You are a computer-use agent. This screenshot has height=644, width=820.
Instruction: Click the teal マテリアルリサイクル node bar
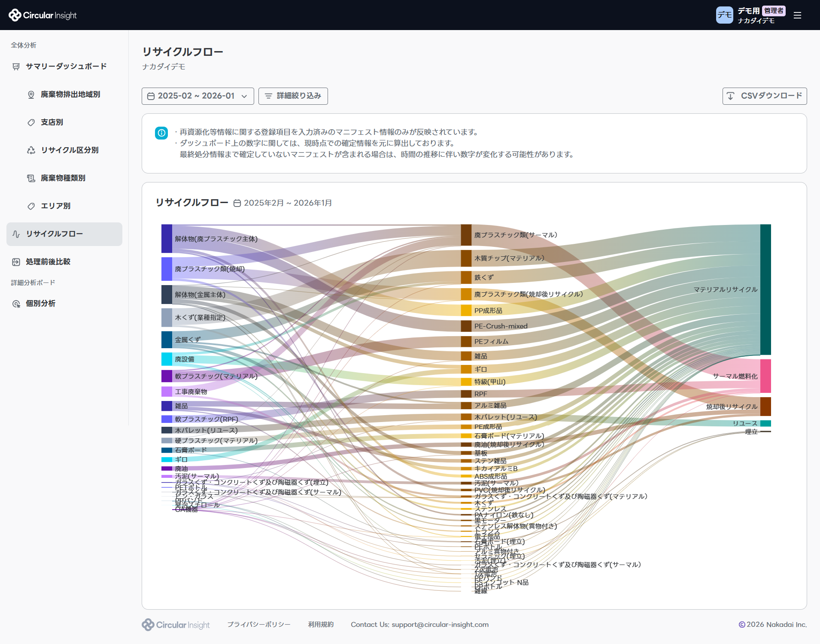(765, 290)
